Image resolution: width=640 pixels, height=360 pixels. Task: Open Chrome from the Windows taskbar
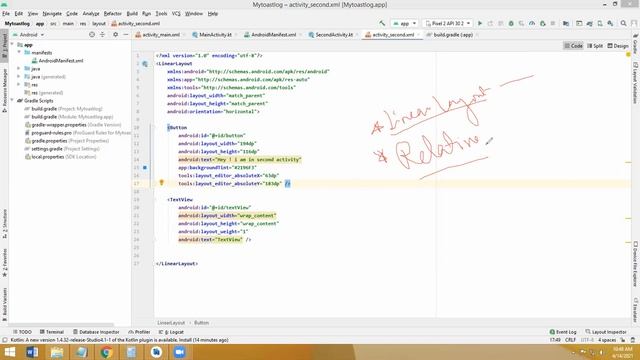click(x=106, y=352)
